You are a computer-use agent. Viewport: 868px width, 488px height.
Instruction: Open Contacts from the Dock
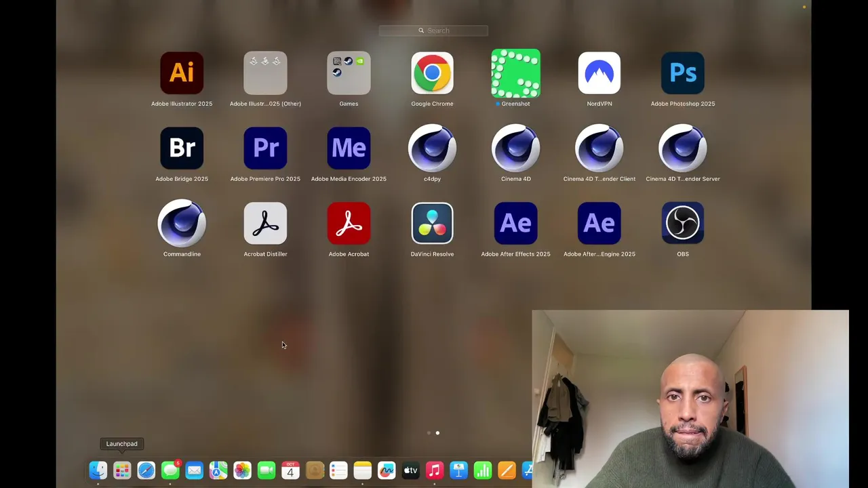(315, 470)
